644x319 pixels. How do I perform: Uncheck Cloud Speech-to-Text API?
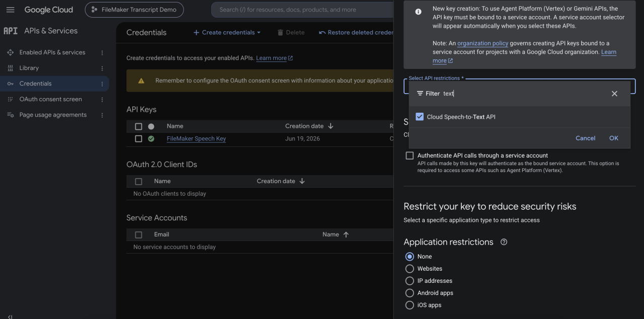pos(420,117)
